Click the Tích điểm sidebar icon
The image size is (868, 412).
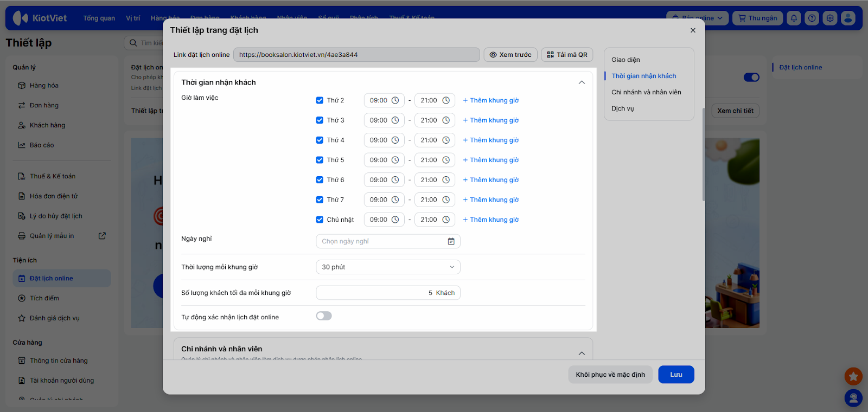pos(22,298)
